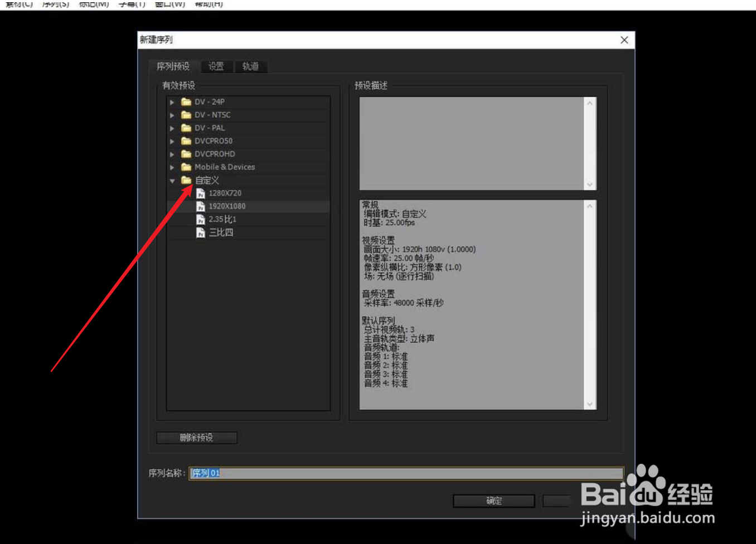Screen dimensions: 756x544
Task: Expand the DVCPRO50 preset folder
Action: tap(172, 140)
